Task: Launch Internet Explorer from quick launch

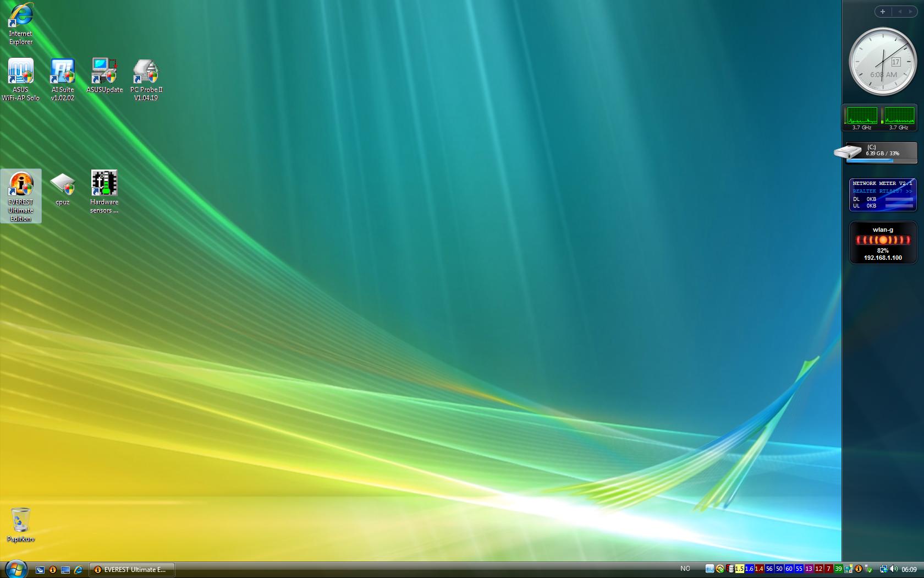Action: [x=78, y=570]
